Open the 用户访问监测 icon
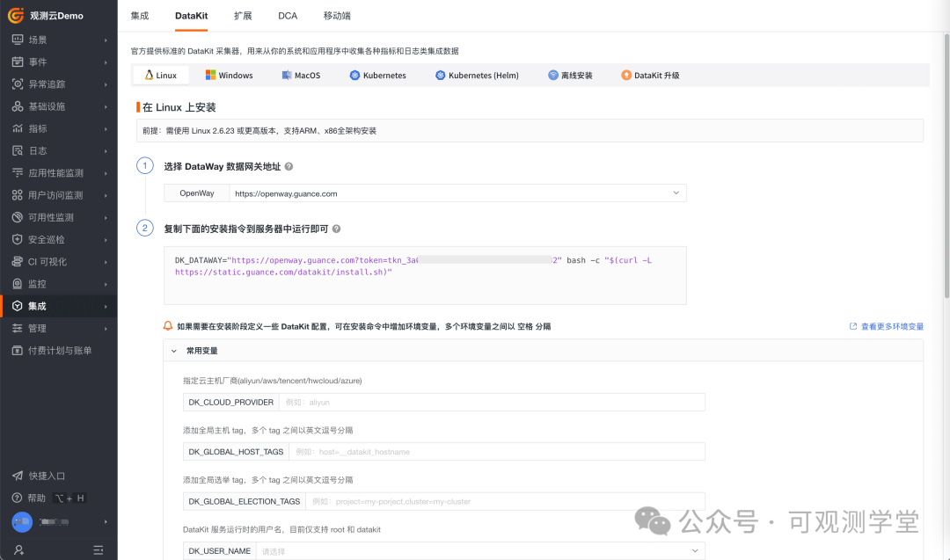 tap(18, 195)
